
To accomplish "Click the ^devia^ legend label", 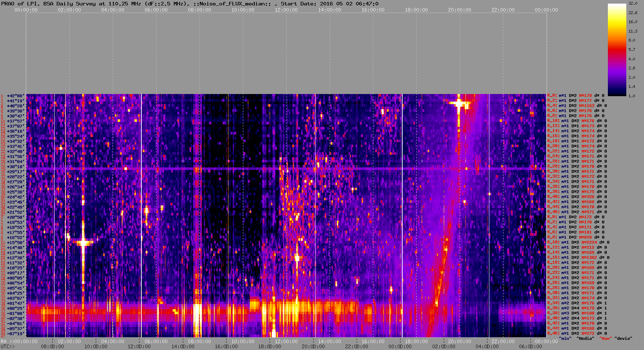I will click(623, 339).
